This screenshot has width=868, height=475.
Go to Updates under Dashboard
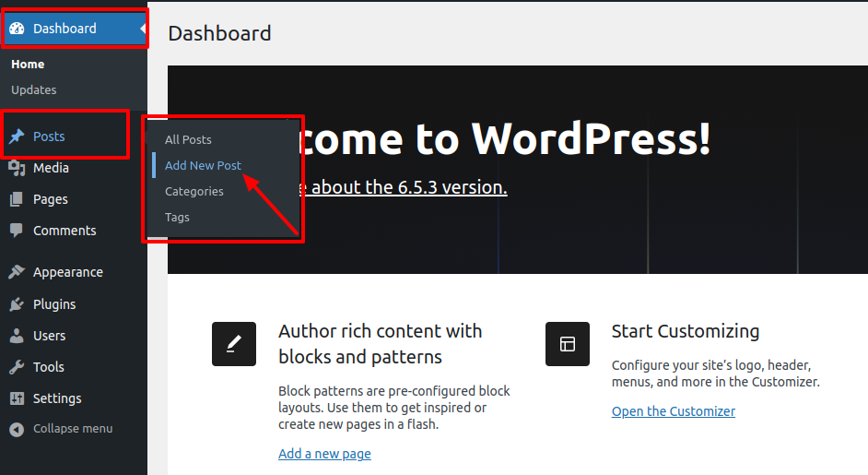click(x=34, y=89)
